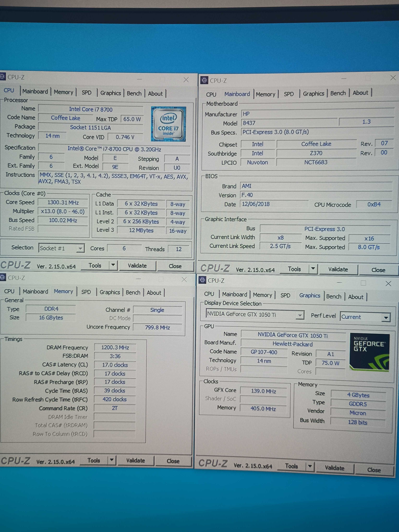Open Memory tab in bottom-right Graphics window
The image size is (399, 532).
(x=263, y=295)
